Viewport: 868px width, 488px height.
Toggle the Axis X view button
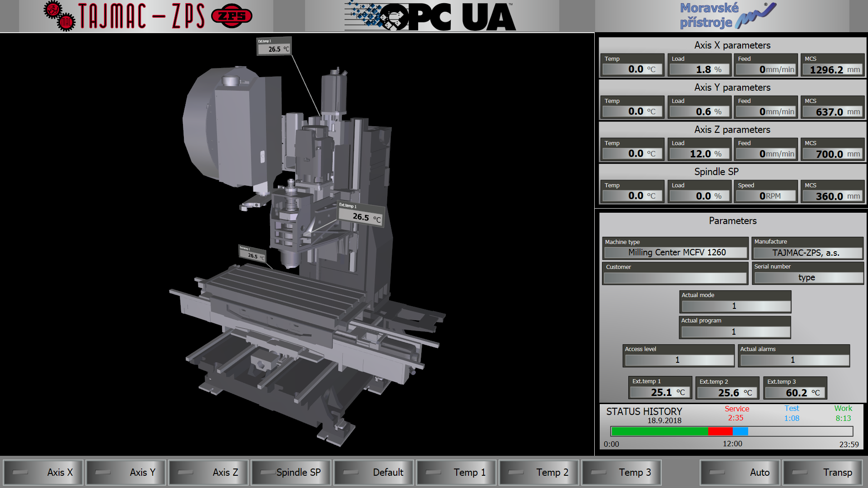coord(44,472)
